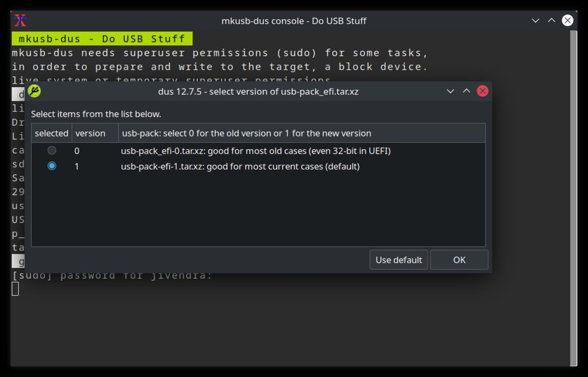The height and width of the screenshot is (377, 588).
Task: Choose the usb-pack_efi-0.tar.xz row
Action: point(258,151)
